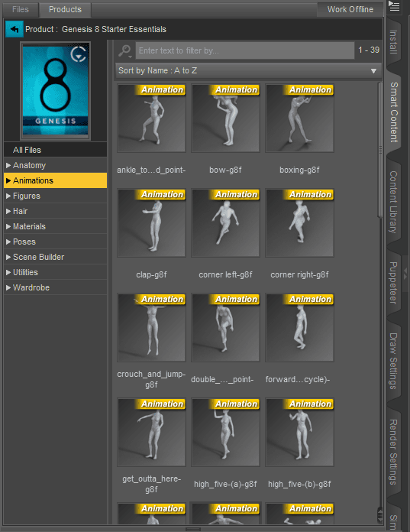Image resolution: width=410 pixels, height=532 pixels.
Task: Select the get_outta_here-g8f animation thumbnail
Action: (x=151, y=433)
